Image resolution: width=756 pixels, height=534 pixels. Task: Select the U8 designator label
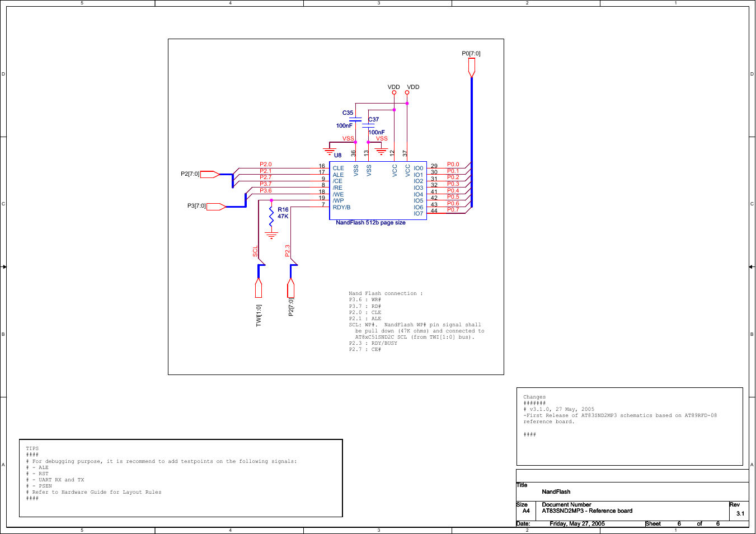coord(337,155)
